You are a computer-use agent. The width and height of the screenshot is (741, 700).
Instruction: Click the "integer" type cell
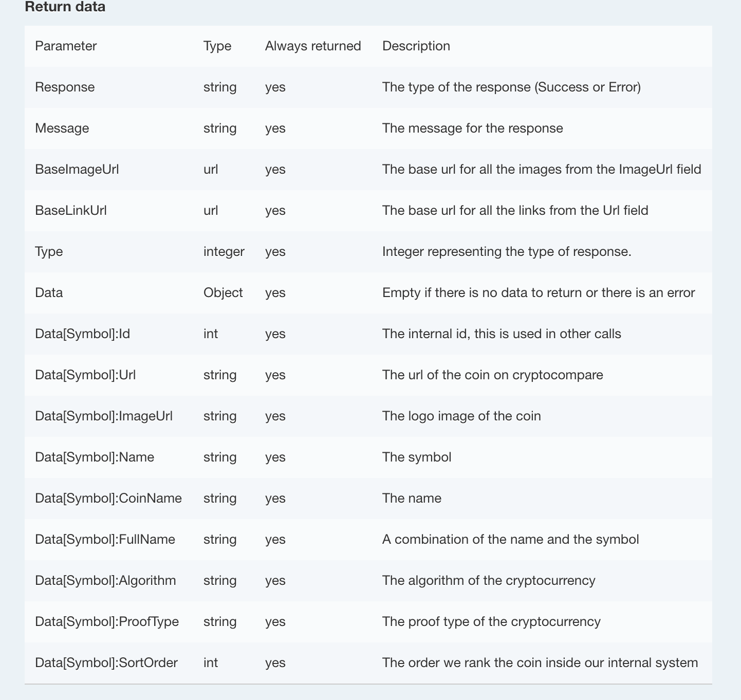click(x=224, y=252)
